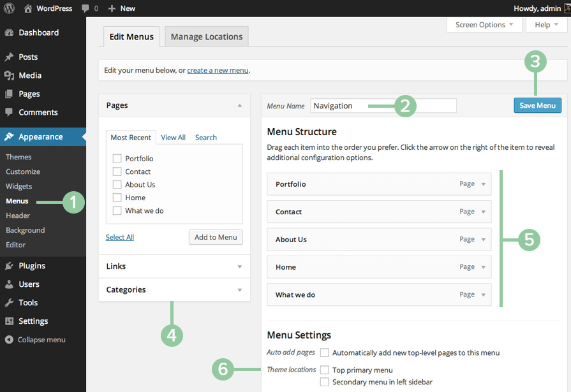Viewport: 571px width, 392px height.
Task: Click the Pages icon in the sidebar
Action: click(x=10, y=94)
